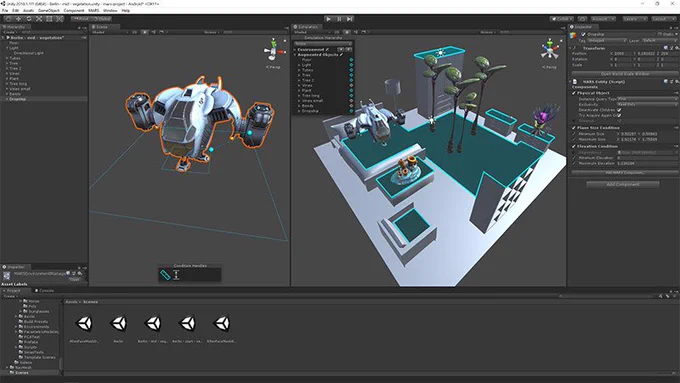Expand the Environments folder in Project tree
680x383 pixels.
tap(16, 327)
